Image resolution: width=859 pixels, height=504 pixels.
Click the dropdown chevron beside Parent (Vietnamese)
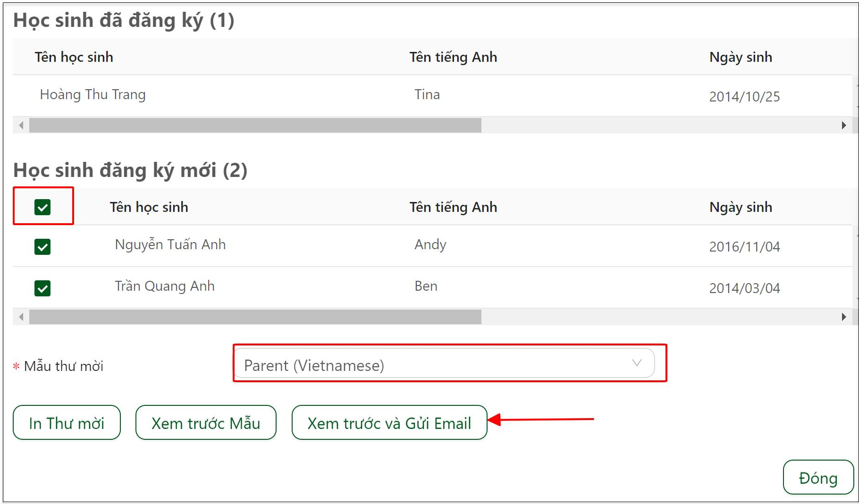[x=637, y=363]
